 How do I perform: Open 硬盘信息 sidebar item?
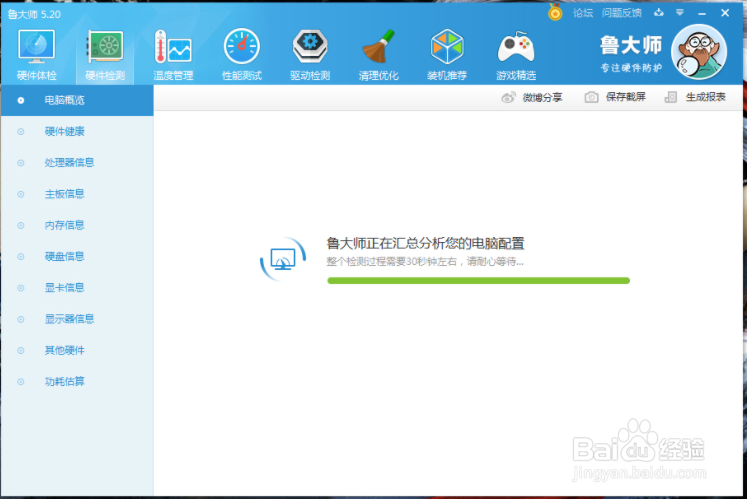tap(77, 256)
